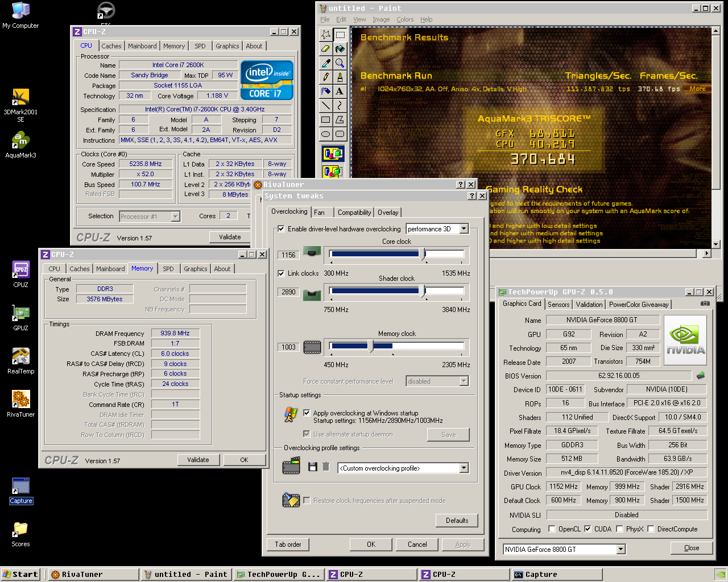Click the Shader clock slider handle

pos(423,292)
